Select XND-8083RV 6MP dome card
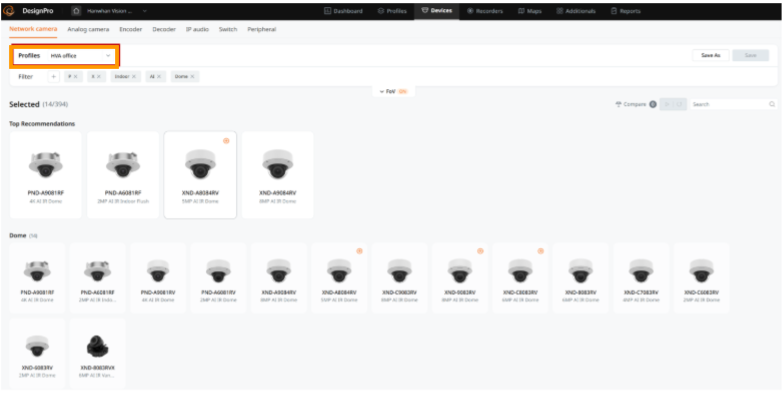The width and height of the screenshot is (784, 394). point(580,278)
